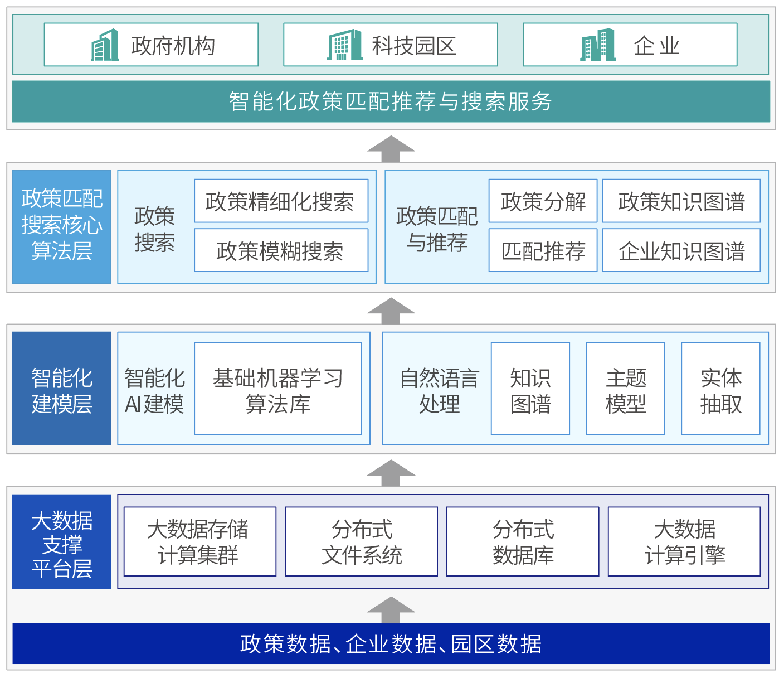Select the 政策分解 box
The width and height of the screenshot is (784, 678).
tap(543, 201)
